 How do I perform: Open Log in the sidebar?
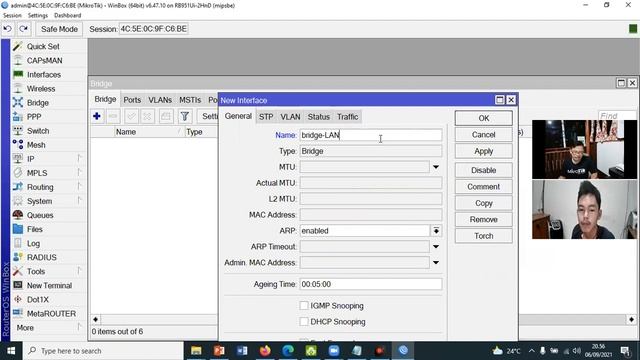(33, 243)
